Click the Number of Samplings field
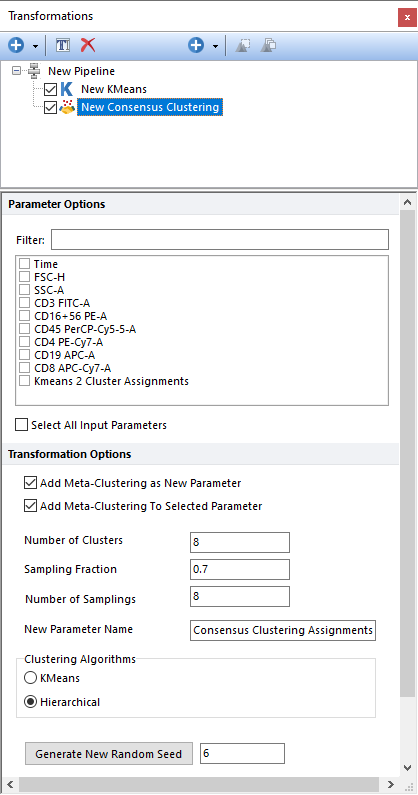 pyautogui.click(x=240, y=596)
